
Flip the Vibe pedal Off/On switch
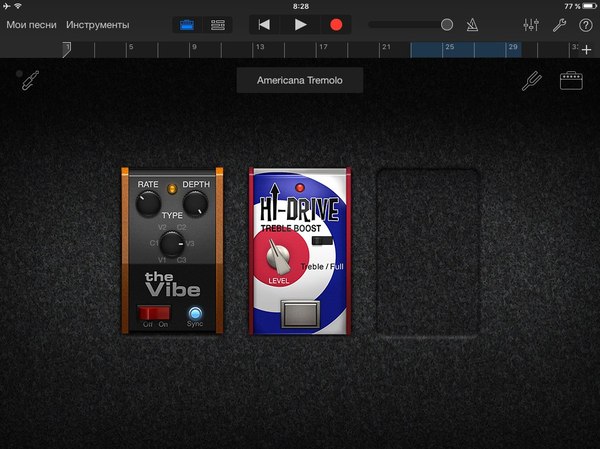click(x=155, y=313)
